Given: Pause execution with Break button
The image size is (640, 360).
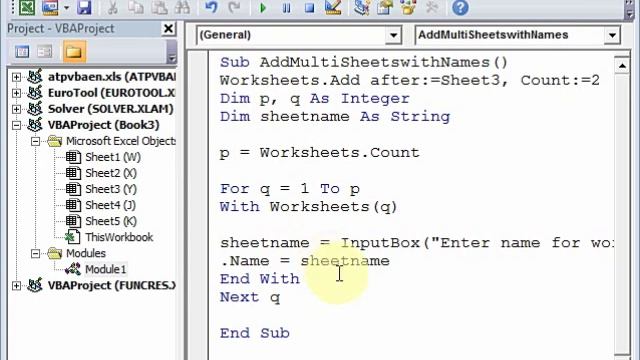Looking at the screenshot, I should point(287,8).
